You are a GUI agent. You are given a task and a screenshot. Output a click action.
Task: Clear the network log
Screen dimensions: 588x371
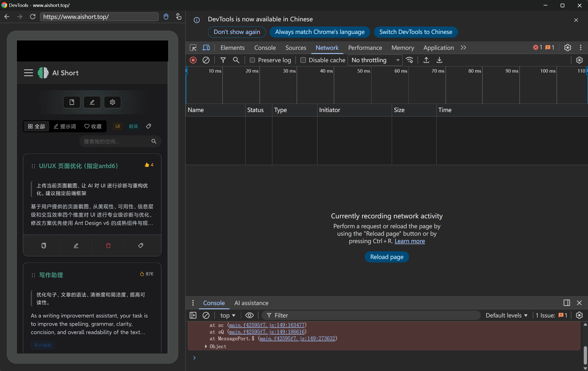[206, 60]
